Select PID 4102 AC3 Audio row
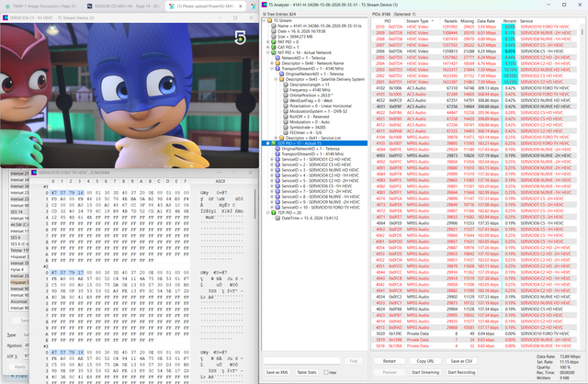588x384 pixels. [475, 88]
